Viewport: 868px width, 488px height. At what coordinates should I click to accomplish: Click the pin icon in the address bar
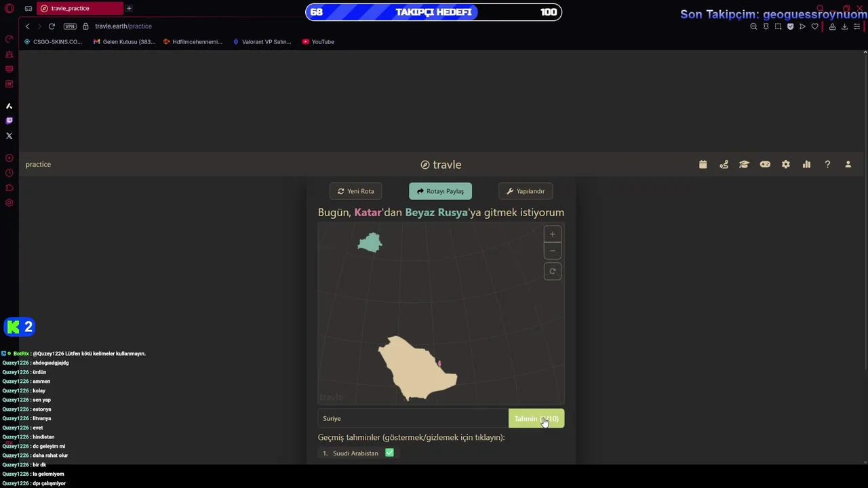(x=766, y=26)
